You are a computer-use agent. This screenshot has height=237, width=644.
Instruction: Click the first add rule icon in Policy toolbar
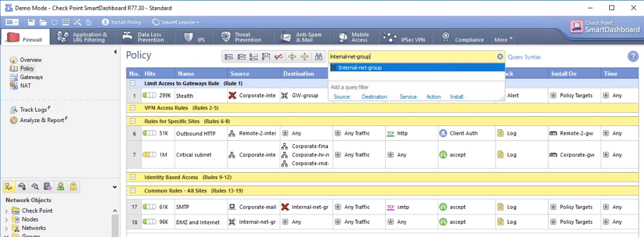pyautogui.click(x=228, y=57)
